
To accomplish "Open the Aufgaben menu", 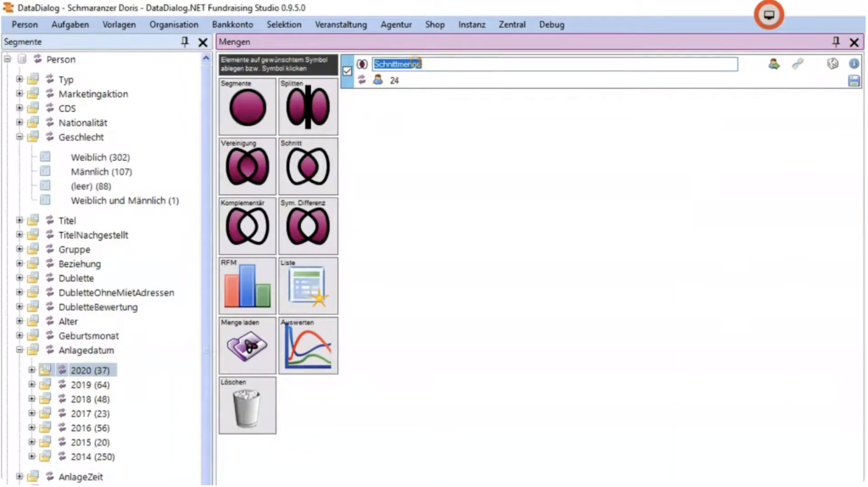I will tap(70, 25).
